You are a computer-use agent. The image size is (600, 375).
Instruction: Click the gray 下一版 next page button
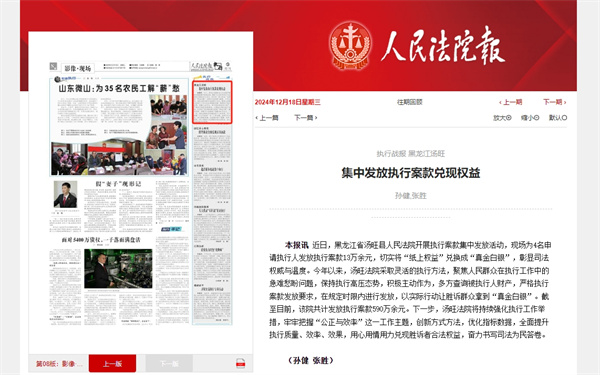click(169, 364)
